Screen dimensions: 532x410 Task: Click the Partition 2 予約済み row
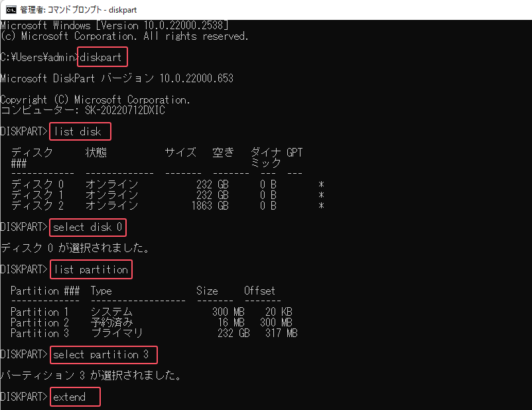click(153, 322)
